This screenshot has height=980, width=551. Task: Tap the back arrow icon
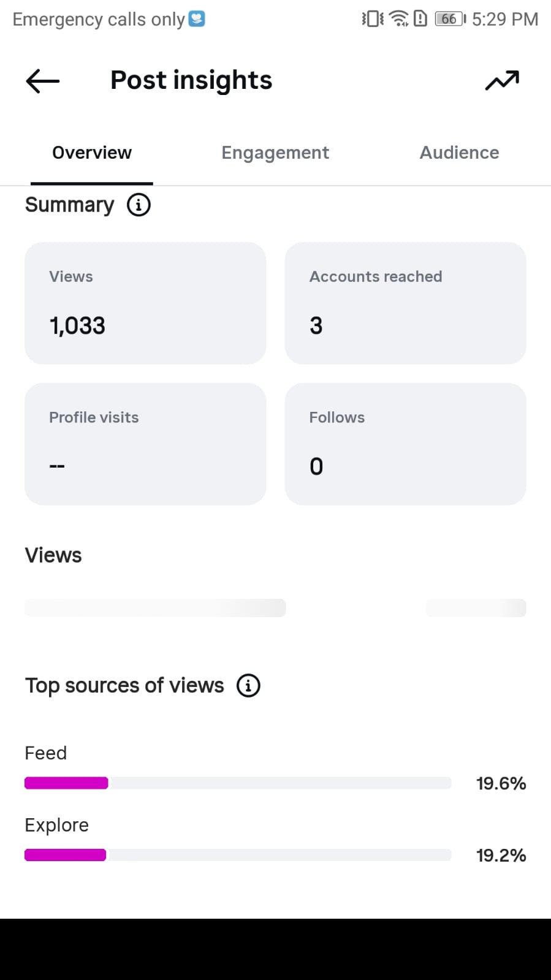(x=42, y=81)
